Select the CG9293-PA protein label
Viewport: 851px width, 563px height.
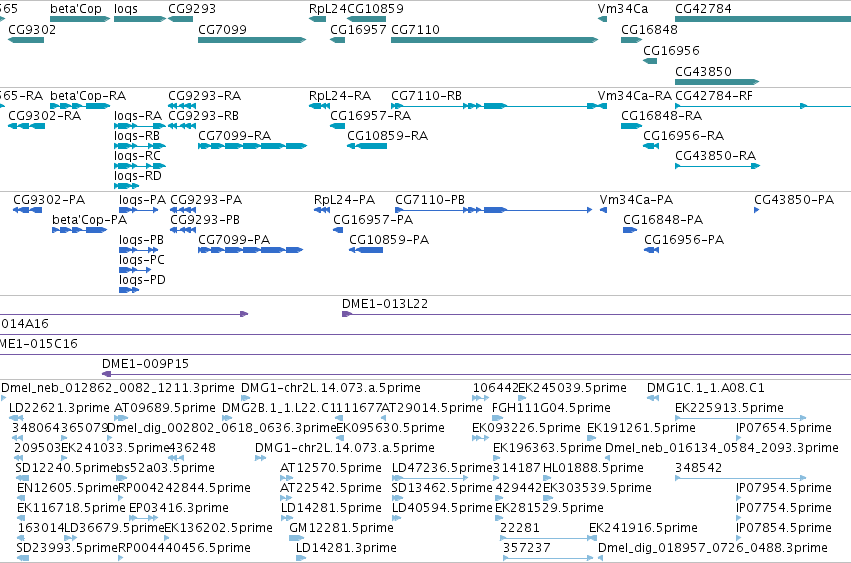206,200
